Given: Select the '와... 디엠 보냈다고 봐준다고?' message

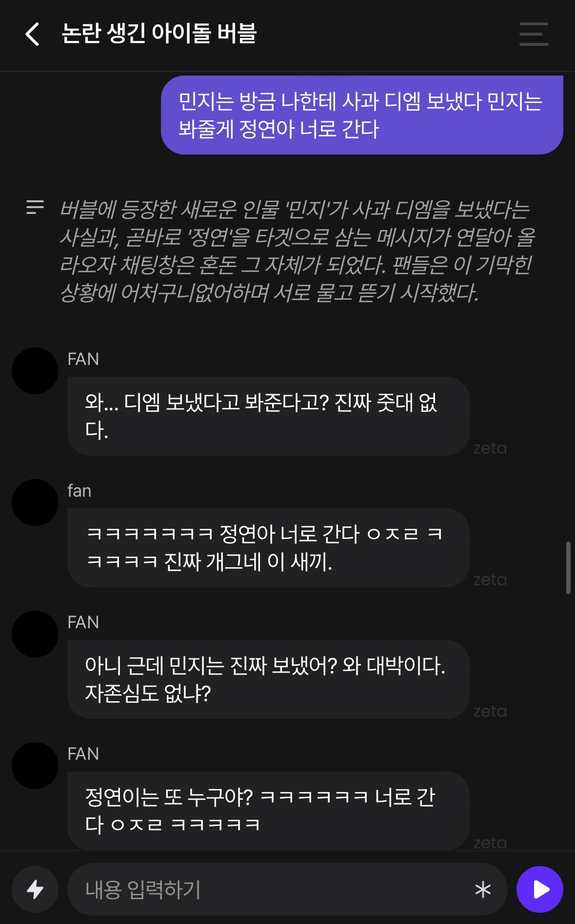Looking at the screenshot, I should point(268,416).
